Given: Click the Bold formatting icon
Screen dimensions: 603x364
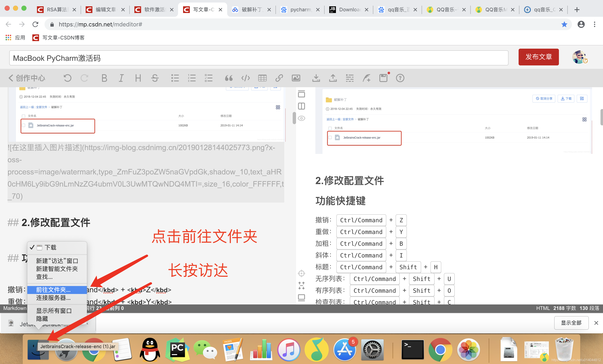Looking at the screenshot, I should pos(104,78).
